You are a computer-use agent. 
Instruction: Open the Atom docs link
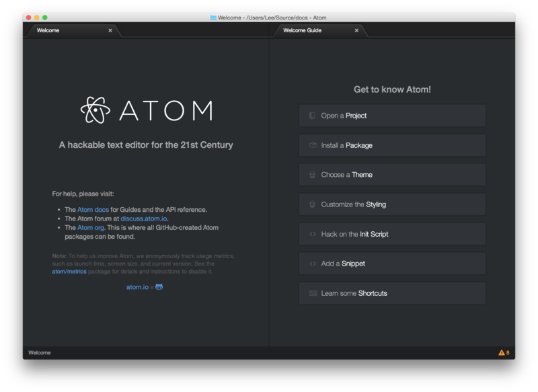[x=93, y=210]
